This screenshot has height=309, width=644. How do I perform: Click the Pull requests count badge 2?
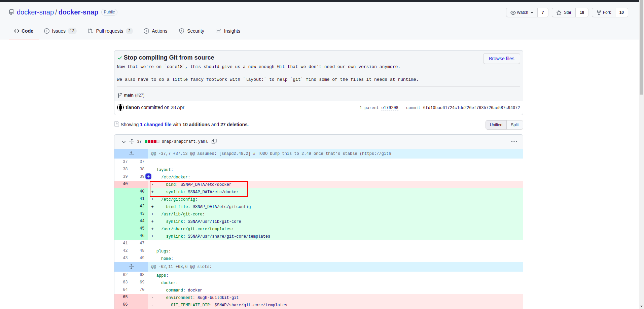click(x=129, y=31)
